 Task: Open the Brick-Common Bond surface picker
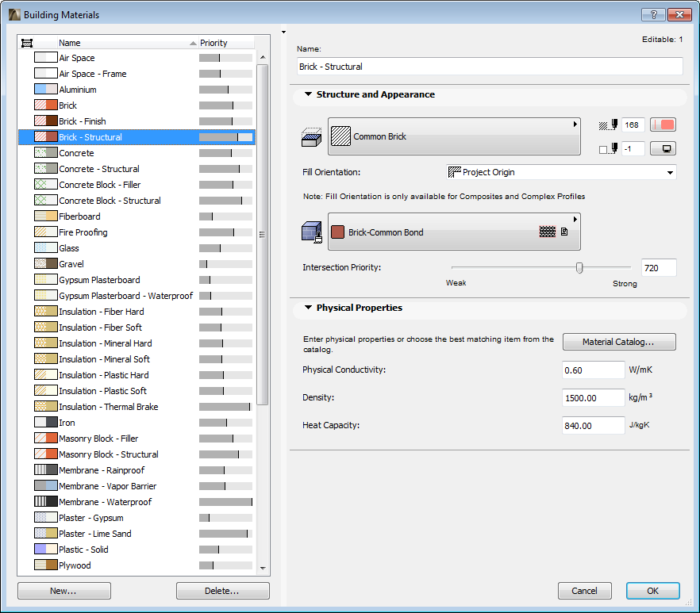click(x=454, y=232)
